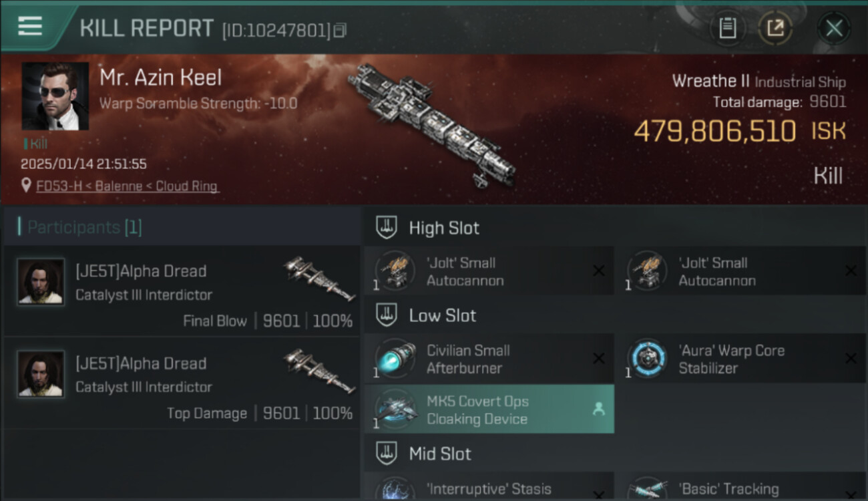View Mr. Azin Keel's portrait
Screen dimensions: 868x501
click(55, 96)
